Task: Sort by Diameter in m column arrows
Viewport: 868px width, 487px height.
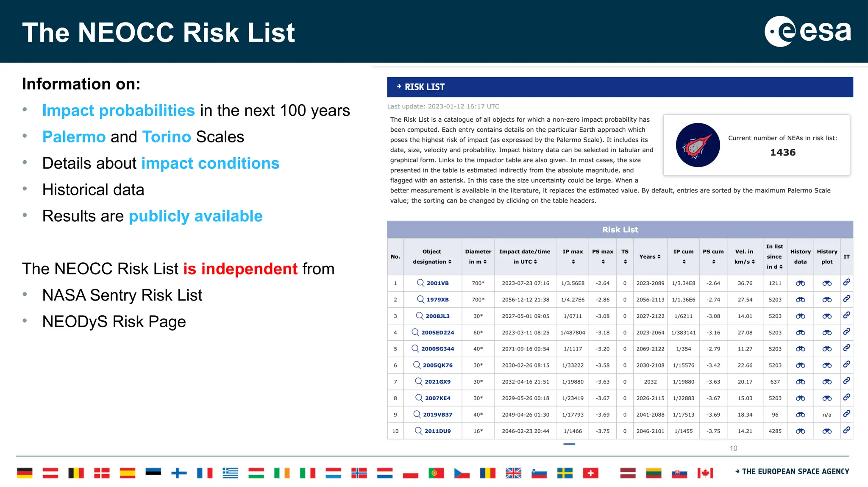Action: pyautogui.click(x=485, y=262)
